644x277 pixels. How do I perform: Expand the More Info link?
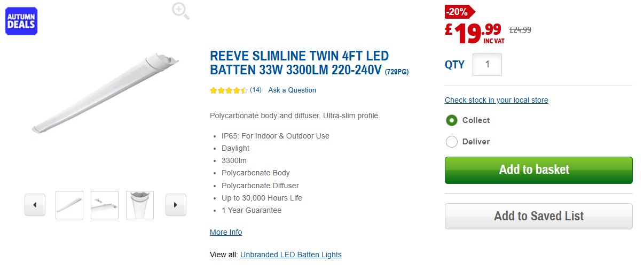226,232
